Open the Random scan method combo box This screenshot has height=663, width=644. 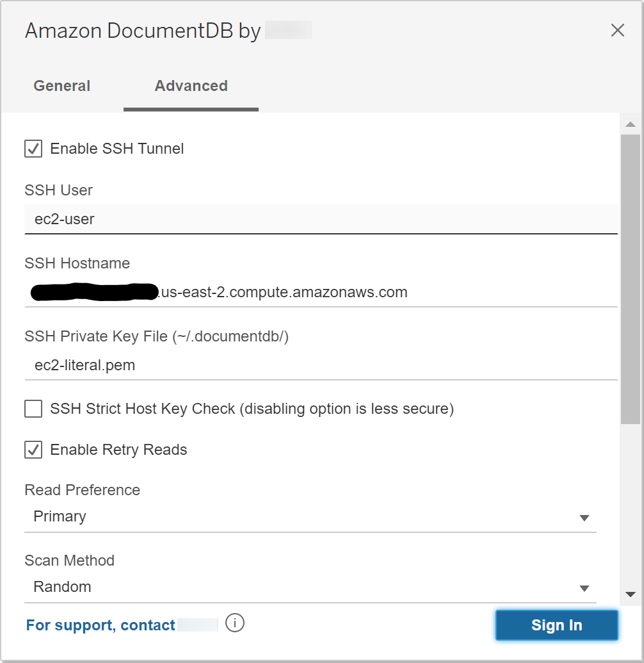[x=301, y=587]
